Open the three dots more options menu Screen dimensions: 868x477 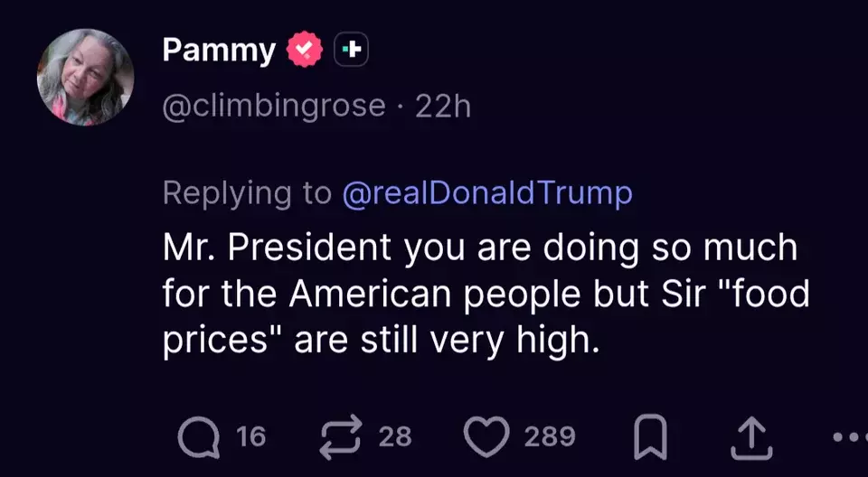coord(850,437)
